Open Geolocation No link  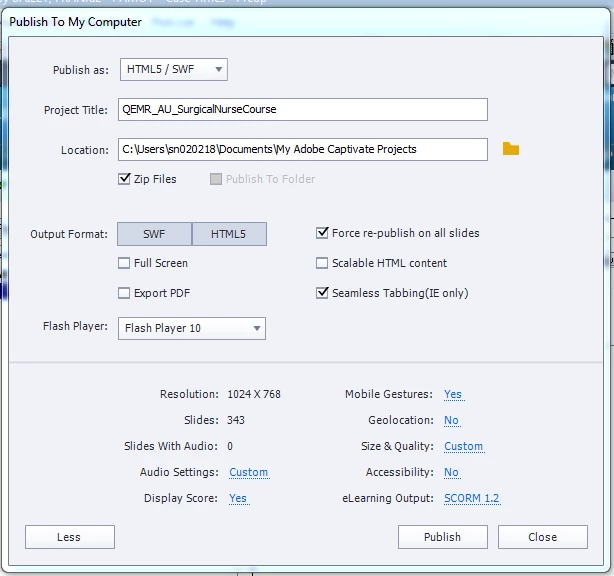tap(451, 420)
